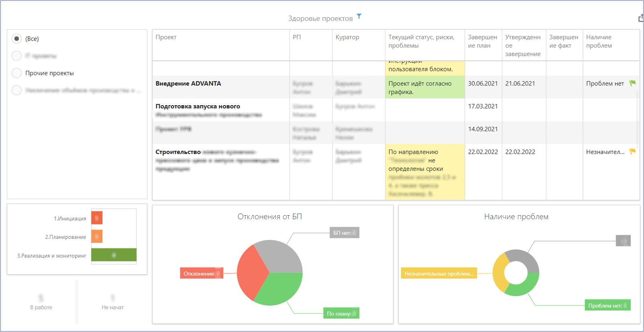Click the filter icon beside Здоровье проектов title
Viewport: 644px width, 332px height.
click(359, 16)
